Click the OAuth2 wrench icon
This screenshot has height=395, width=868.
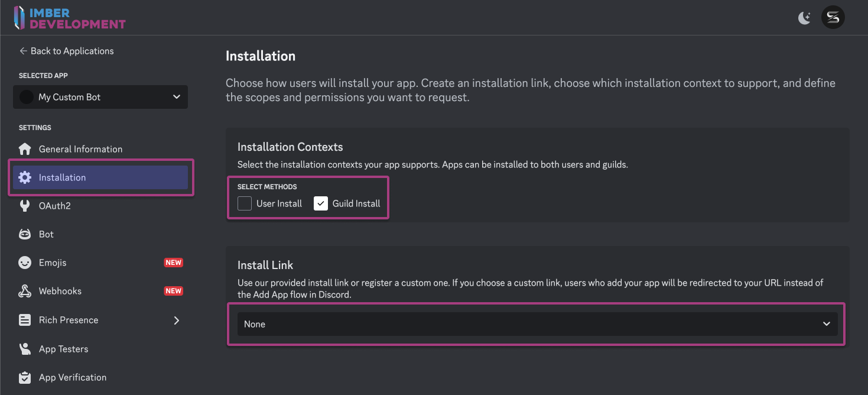click(x=25, y=206)
